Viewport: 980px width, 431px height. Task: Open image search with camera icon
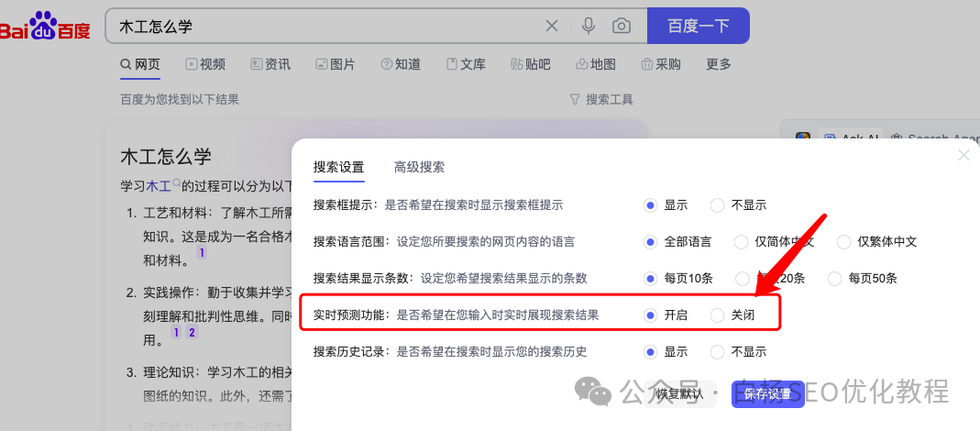[622, 26]
